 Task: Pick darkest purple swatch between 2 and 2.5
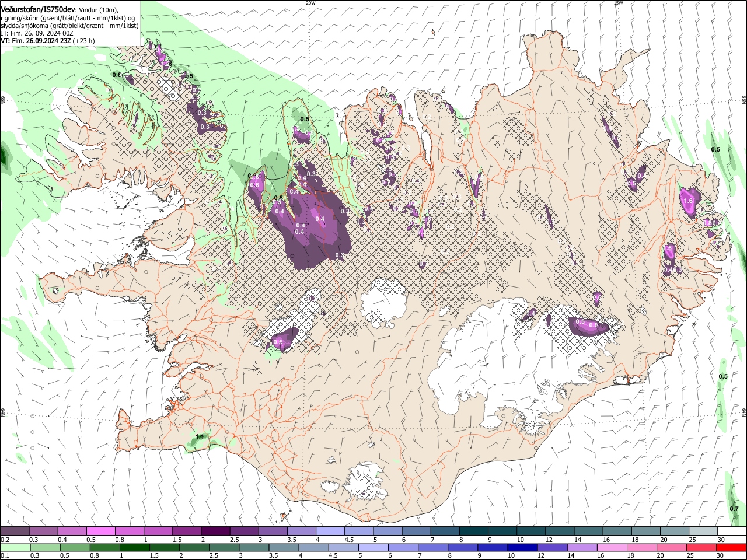click(215, 531)
